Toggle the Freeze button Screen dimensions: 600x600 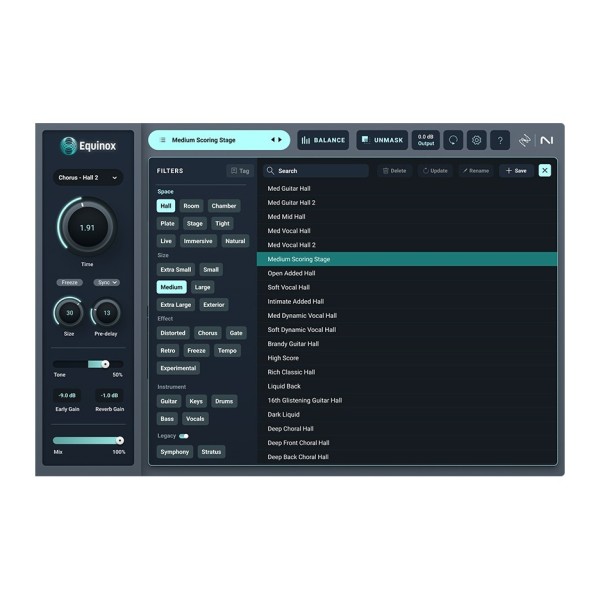tap(70, 282)
